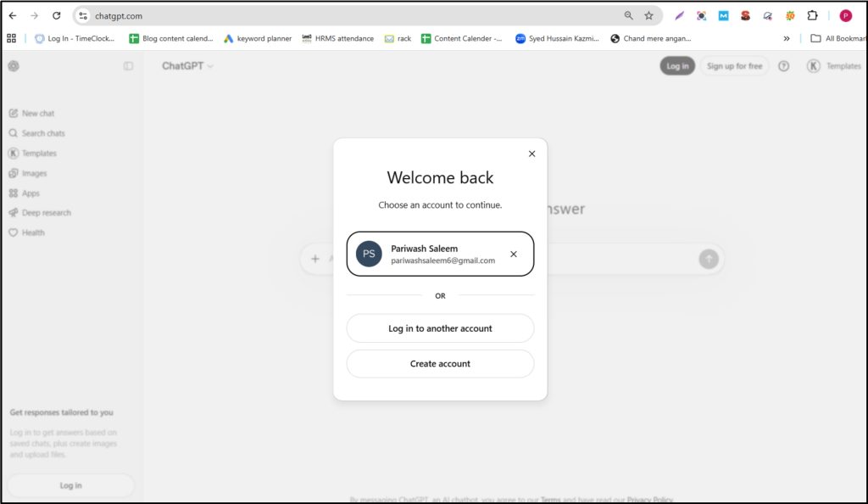This screenshot has width=868, height=504.
Task: Open the Chrome apps grid
Action: (x=12, y=38)
